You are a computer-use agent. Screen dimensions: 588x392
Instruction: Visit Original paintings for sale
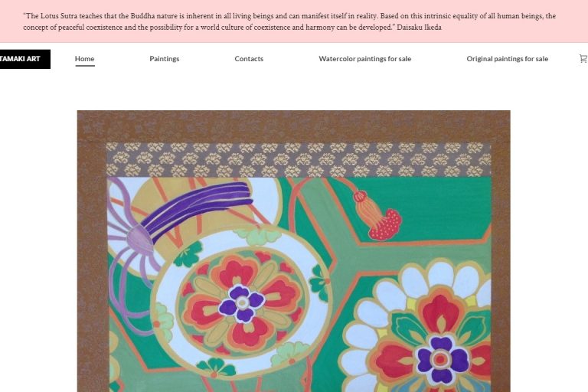coord(507,58)
